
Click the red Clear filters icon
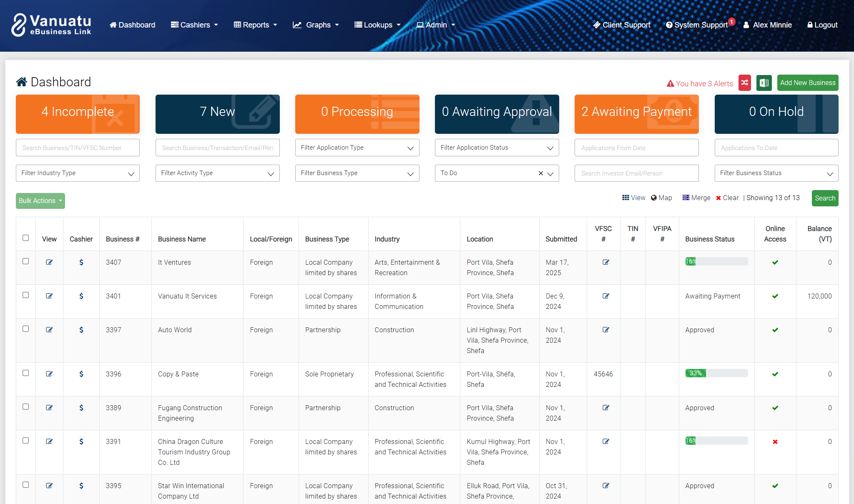tap(727, 198)
